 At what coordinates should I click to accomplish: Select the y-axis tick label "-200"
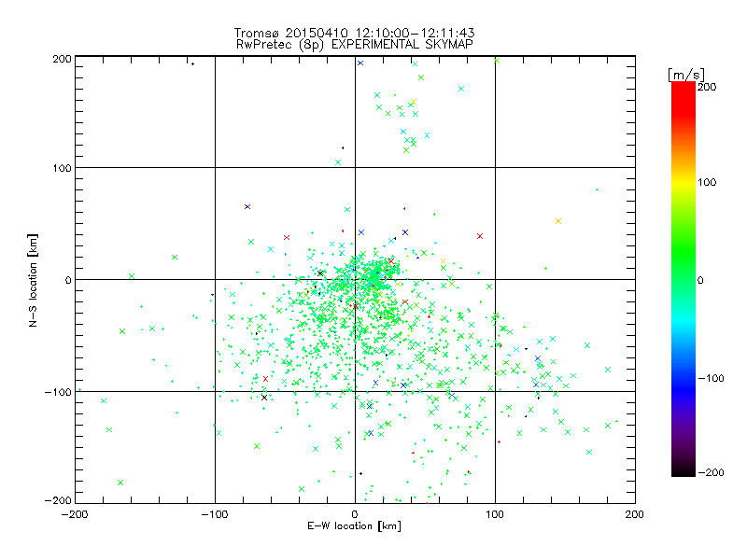[x=58, y=500]
